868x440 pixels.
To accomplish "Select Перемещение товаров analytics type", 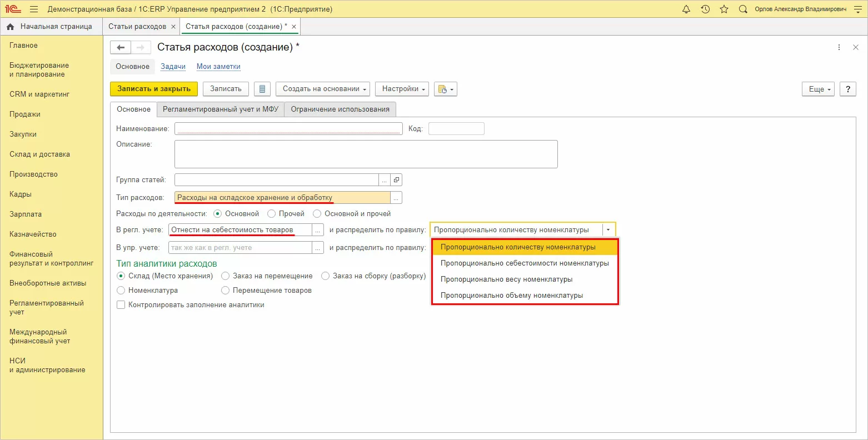I will tap(226, 291).
